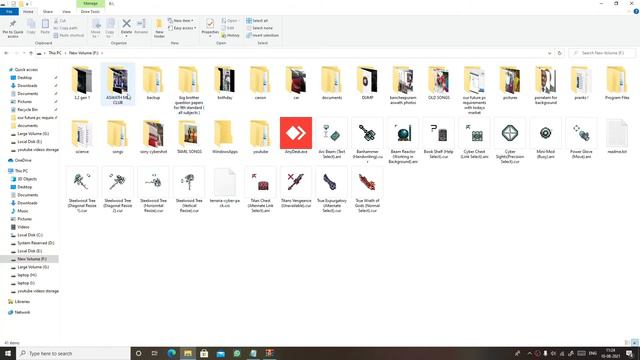Open the Properties ribbon icon
Image resolution: width=640 pixels, height=360 pixels.
point(210,24)
